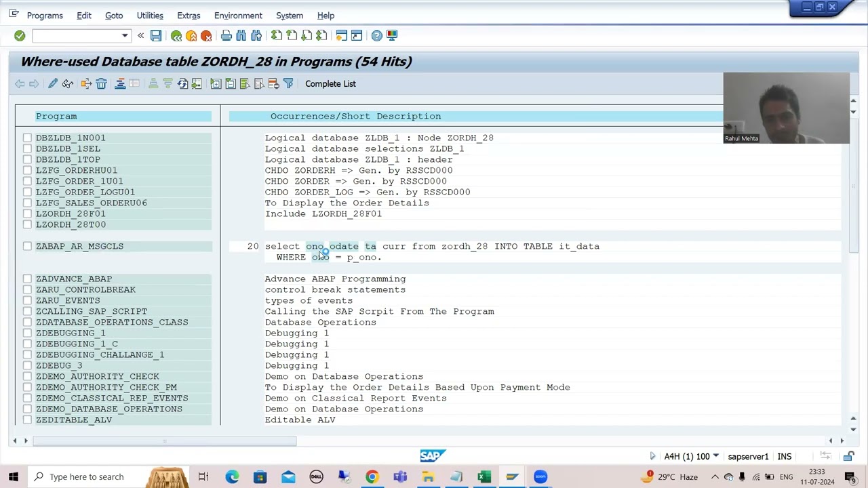The width and height of the screenshot is (868, 488).
Task: Open the Programs menu
Action: [x=45, y=15]
